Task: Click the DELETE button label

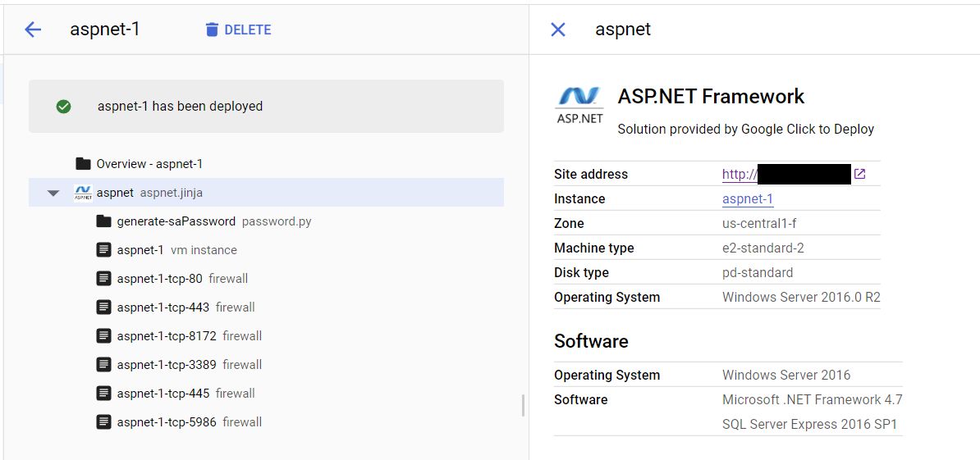Action: pyautogui.click(x=248, y=30)
